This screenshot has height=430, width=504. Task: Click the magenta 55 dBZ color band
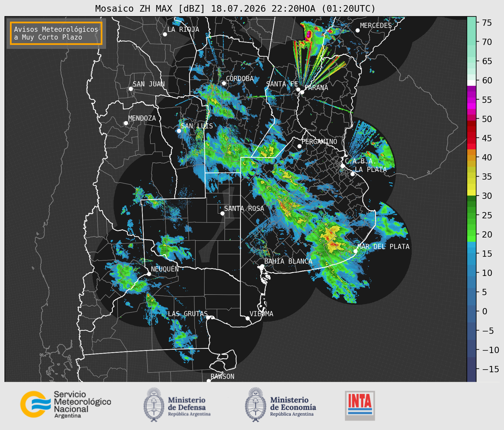[x=471, y=100]
